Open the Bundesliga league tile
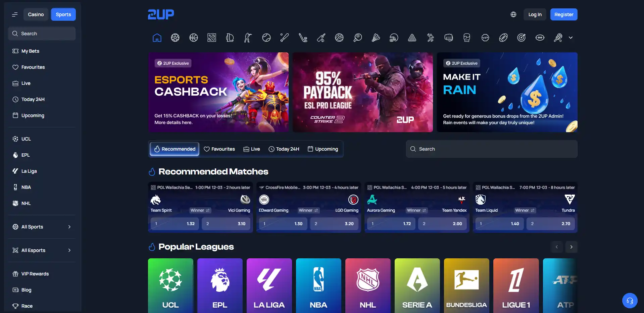 tap(466, 285)
